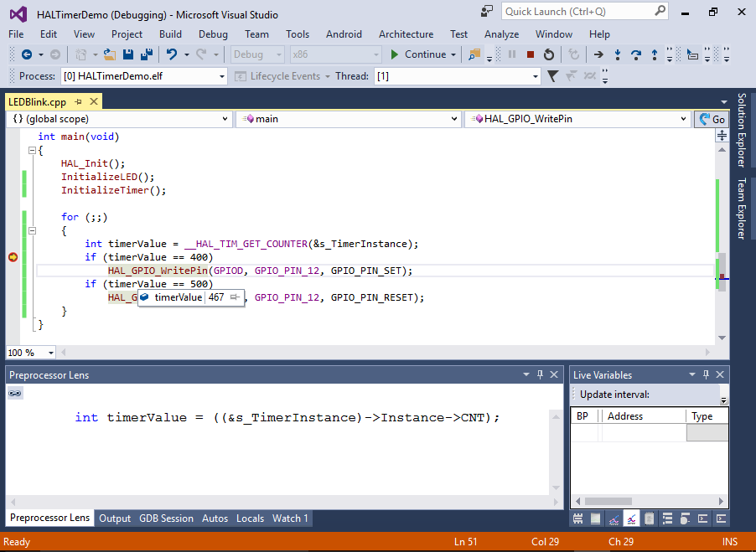Select the Step Into debug icon
This screenshot has height=552, width=756.
[x=619, y=55]
